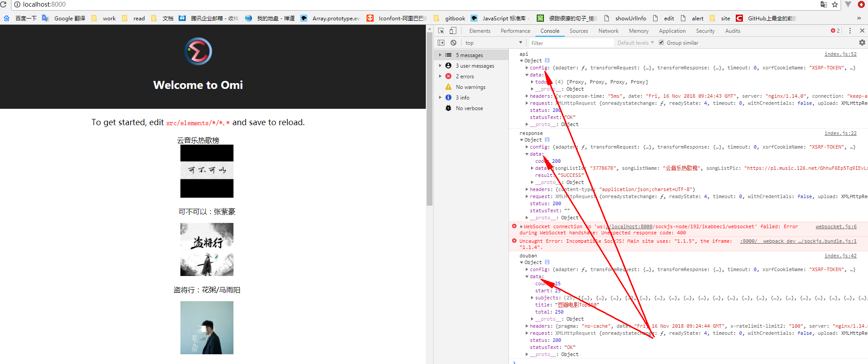The image size is (868, 364).
Task: Switch to the Security tab
Action: [x=705, y=31]
